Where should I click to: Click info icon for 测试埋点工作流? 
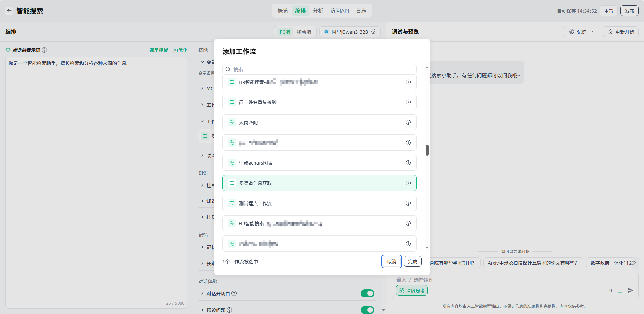coord(408,203)
